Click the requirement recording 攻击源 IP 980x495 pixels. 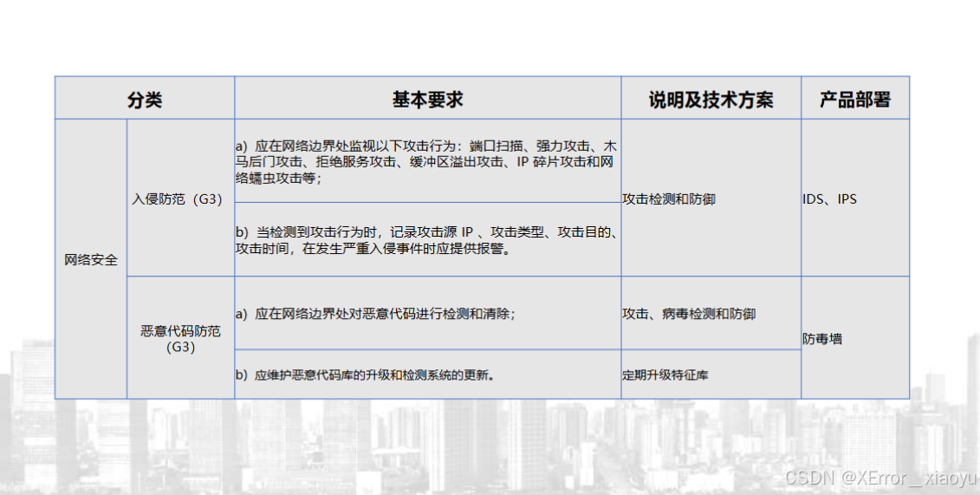point(427,239)
